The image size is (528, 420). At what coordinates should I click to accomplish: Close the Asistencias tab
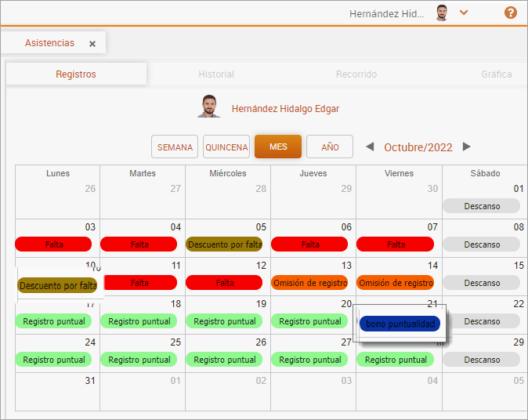click(x=92, y=44)
